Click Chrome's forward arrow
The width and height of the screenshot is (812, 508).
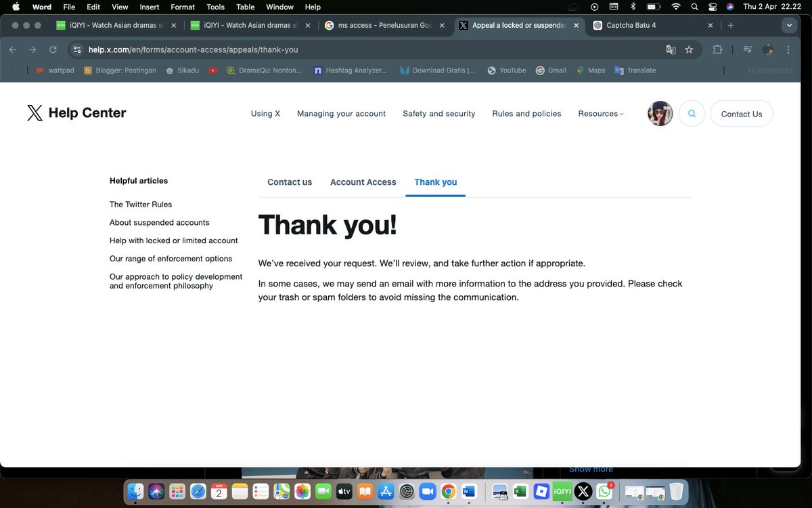[32, 49]
